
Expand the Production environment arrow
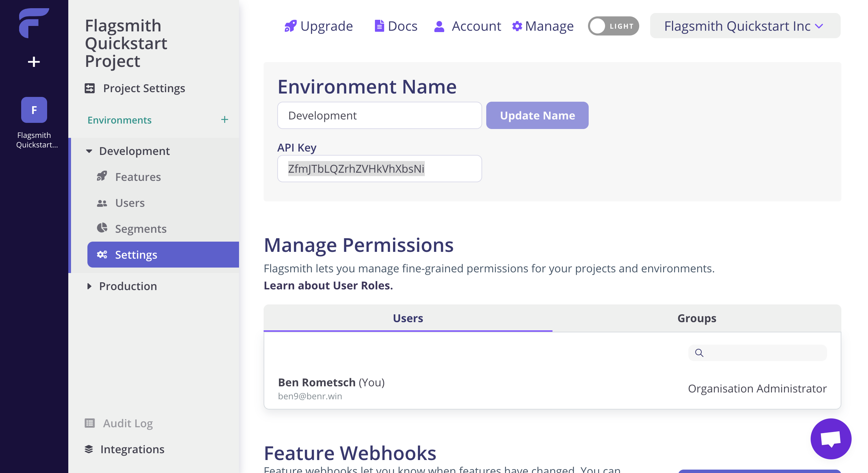[x=89, y=286]
